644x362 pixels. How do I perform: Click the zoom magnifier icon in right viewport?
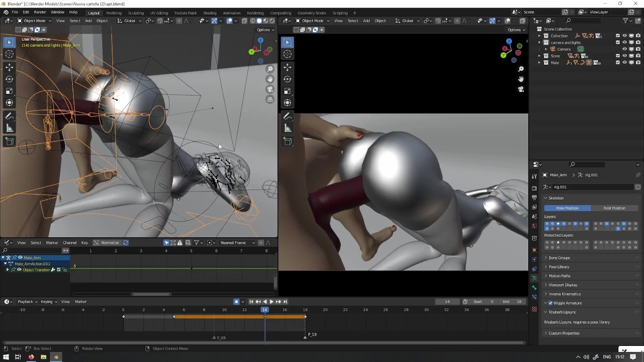tap(521, 69)
